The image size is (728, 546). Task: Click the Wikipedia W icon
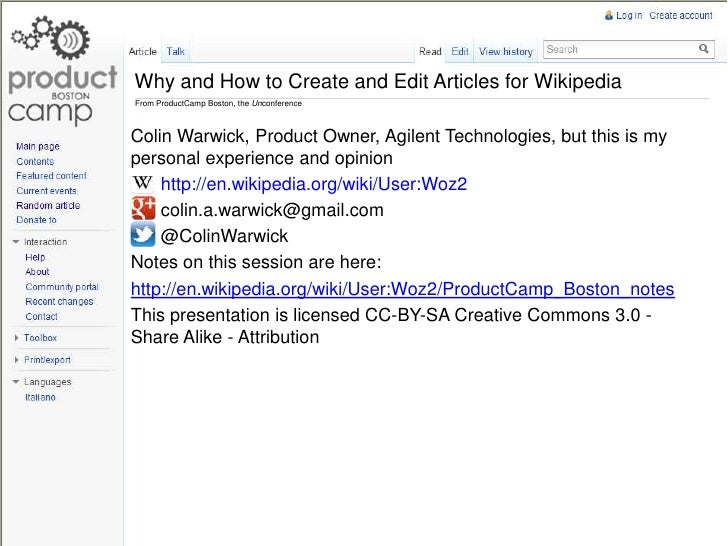[x=143, y=183]
